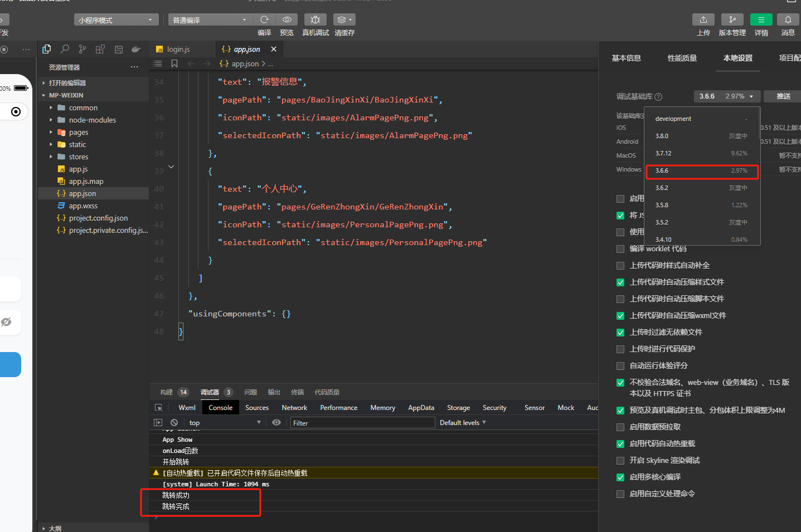
Task: Open the extensions blocks icon in sidebar
Action: coord(100,49)
